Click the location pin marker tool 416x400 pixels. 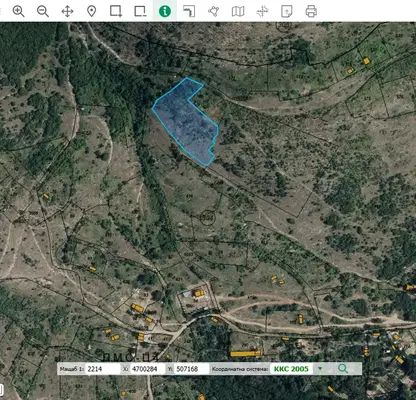click(91, 11)
